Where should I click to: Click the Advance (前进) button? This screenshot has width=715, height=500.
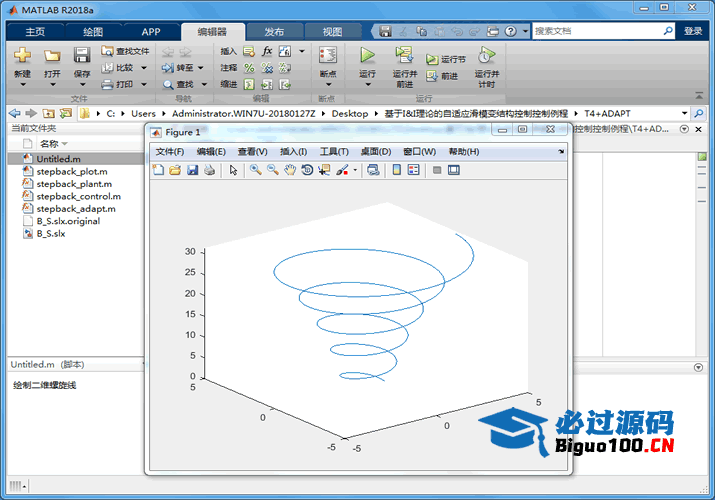[442, 76]
